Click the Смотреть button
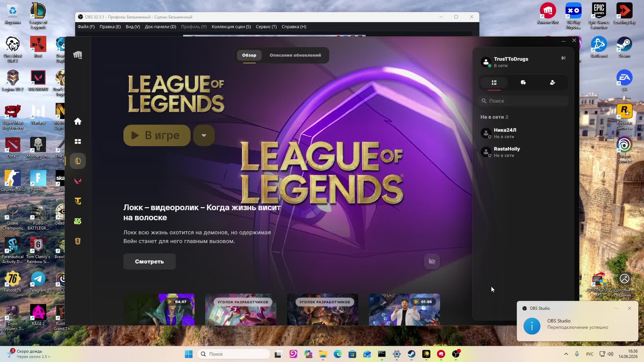 (149, 261)
